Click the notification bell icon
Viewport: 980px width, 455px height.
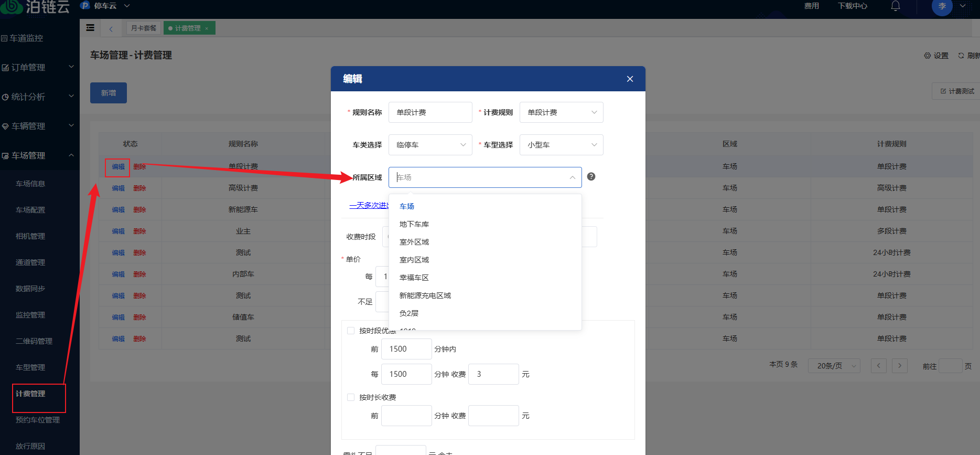(x=896, y=6)
